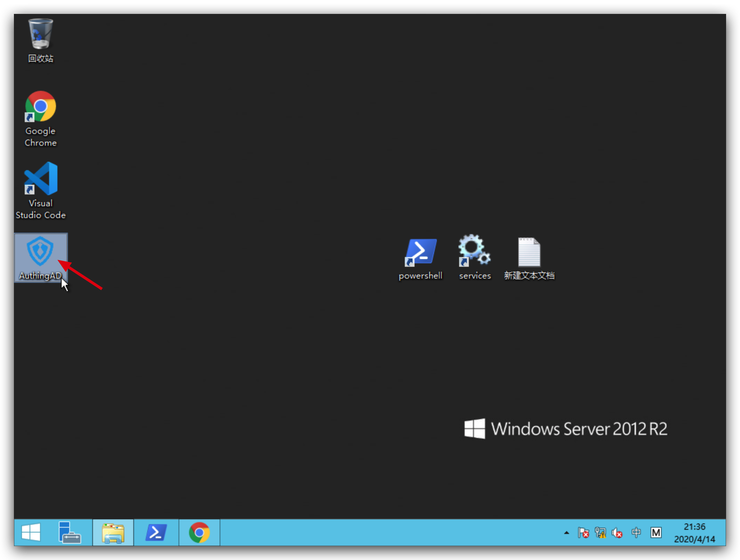Click the Windows Server 2012 R2 watermark
Image resolution: width=740 pixels, height=560 pixels.
566,429
